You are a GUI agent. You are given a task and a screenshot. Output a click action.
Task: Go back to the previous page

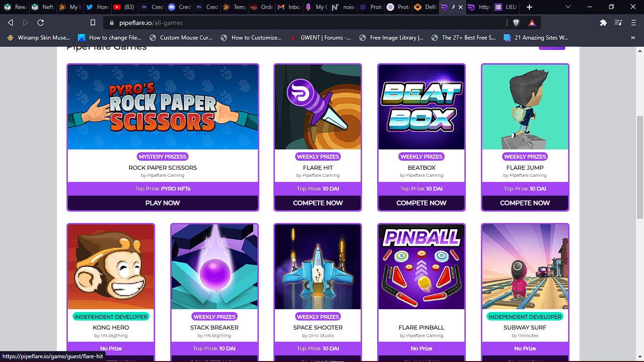tap(11, 23)
